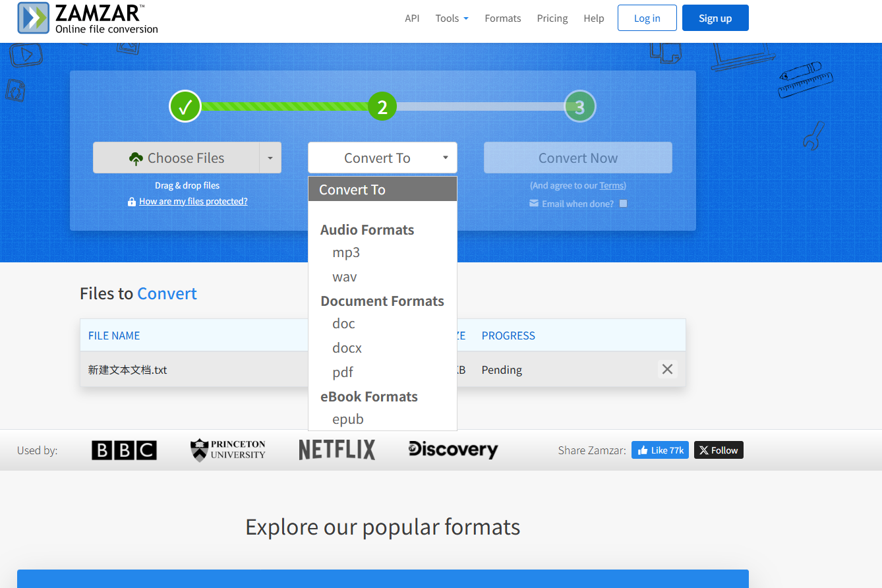882x588 pixels.
Task: Expand the Choose Files arrow dropdown
Action: tap(270, 158)
